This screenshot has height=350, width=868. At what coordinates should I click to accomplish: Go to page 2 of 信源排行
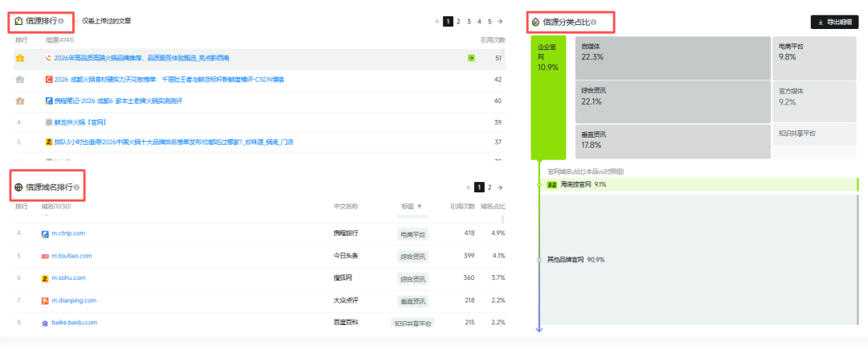click(x=458, y=22)
